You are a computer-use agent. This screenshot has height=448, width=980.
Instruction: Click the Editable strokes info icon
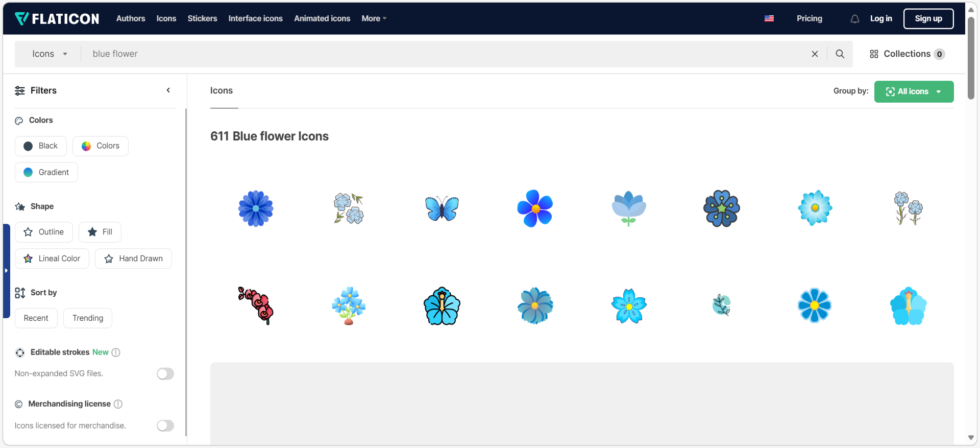click(116, 352)
